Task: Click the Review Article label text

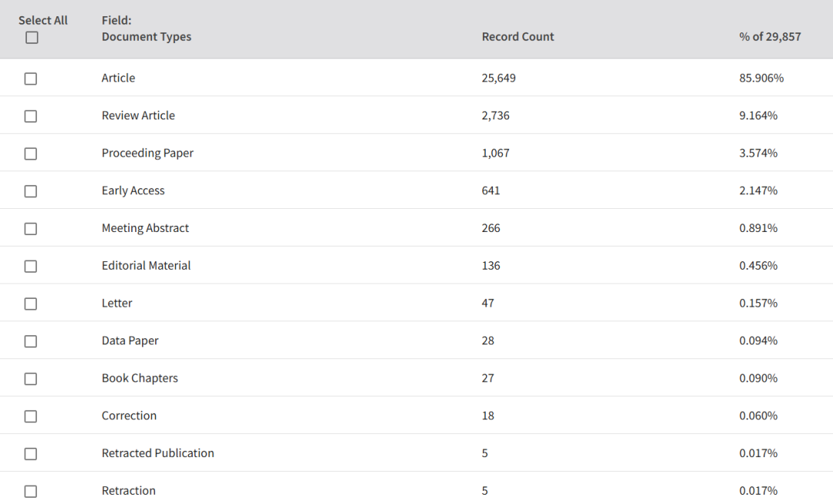Action: pyautogui.click(x=138, y=115)
